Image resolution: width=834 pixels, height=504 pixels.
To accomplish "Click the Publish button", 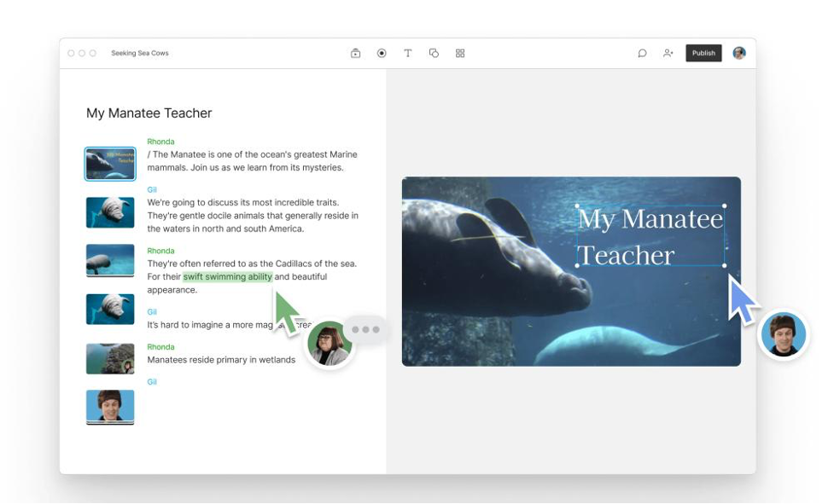I will [x=703, y=53].
